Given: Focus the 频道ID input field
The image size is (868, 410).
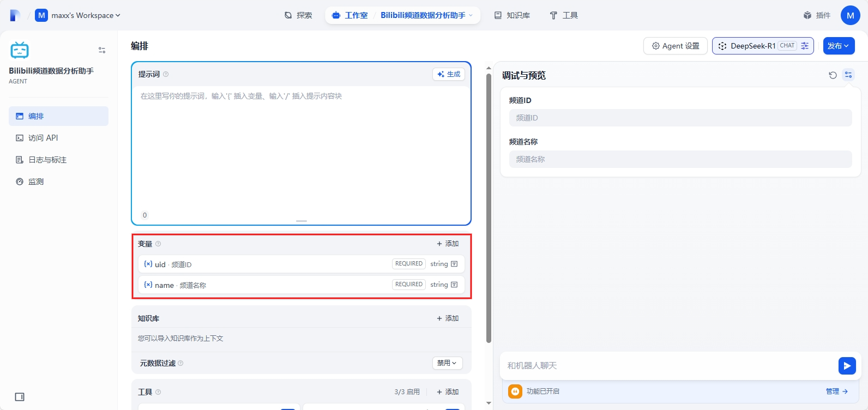Looking at the screenshot, I should pyautogui.click(x=680, y=118).
